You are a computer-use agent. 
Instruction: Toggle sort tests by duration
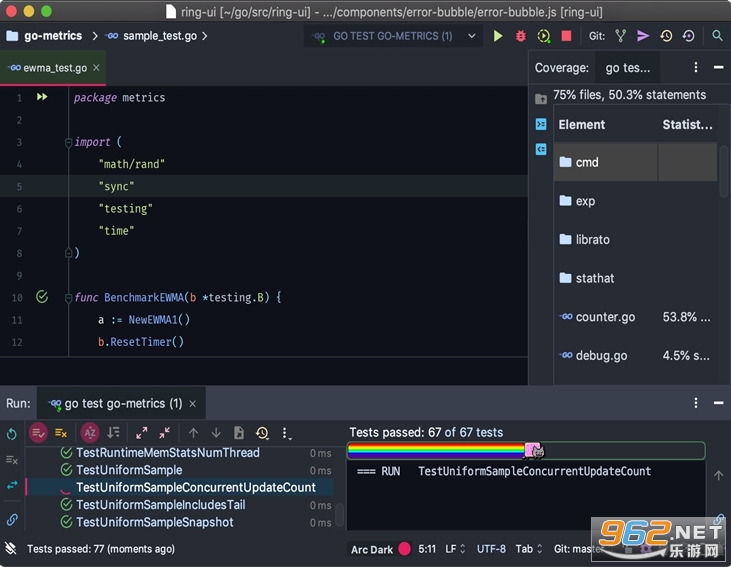(113, 433)
